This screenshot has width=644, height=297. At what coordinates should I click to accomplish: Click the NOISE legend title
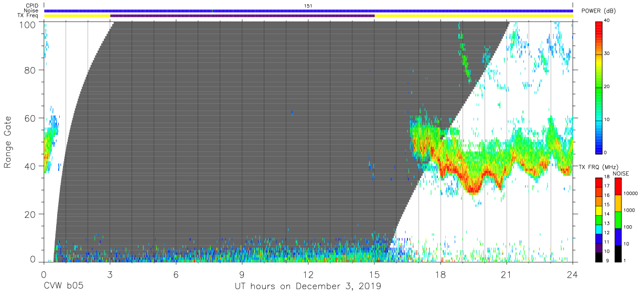point(621,173)
